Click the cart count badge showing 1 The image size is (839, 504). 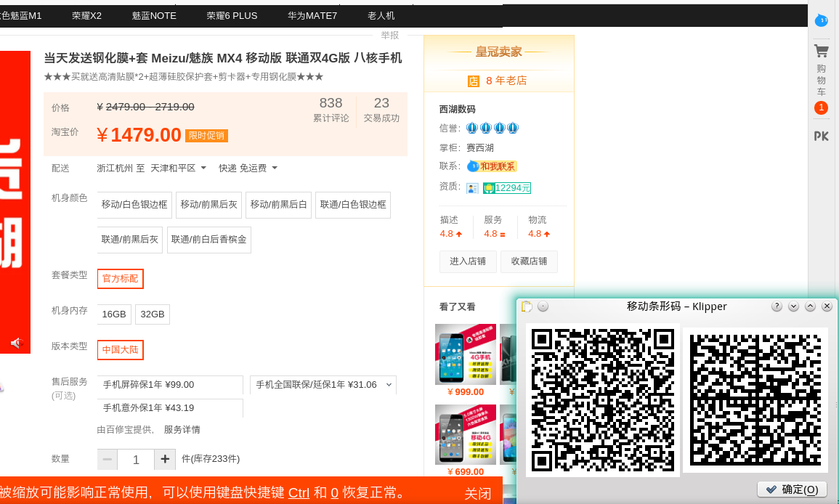[x=822, y=107]
